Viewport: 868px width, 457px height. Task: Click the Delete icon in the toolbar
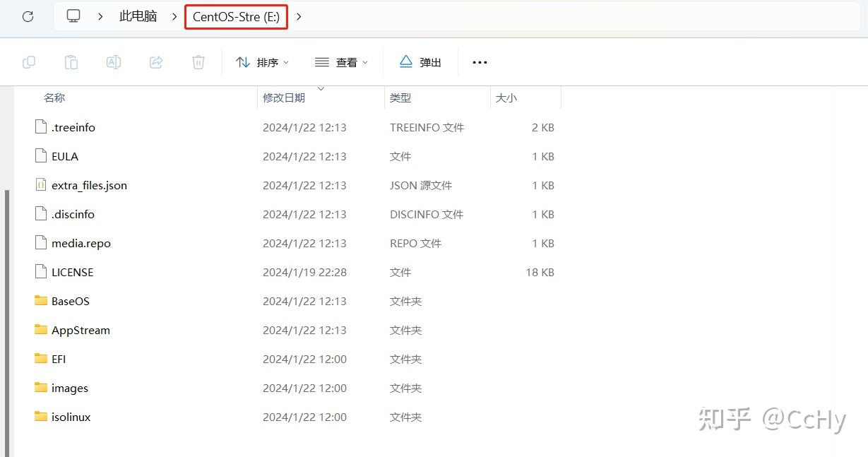point(198,62)
